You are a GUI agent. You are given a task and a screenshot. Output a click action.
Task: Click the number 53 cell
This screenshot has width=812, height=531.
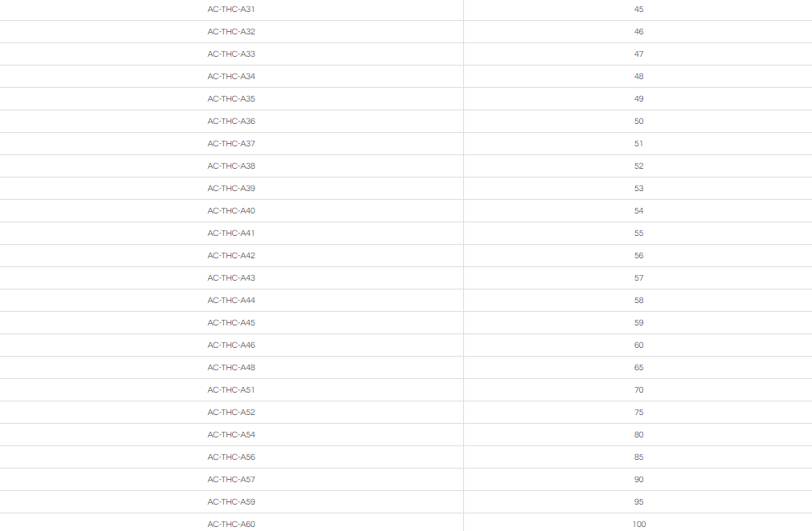(x=638, y=189)
